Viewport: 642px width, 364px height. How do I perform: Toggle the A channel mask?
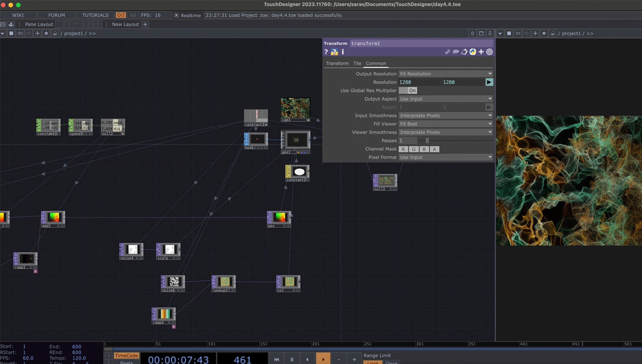(x=434, y=149)
